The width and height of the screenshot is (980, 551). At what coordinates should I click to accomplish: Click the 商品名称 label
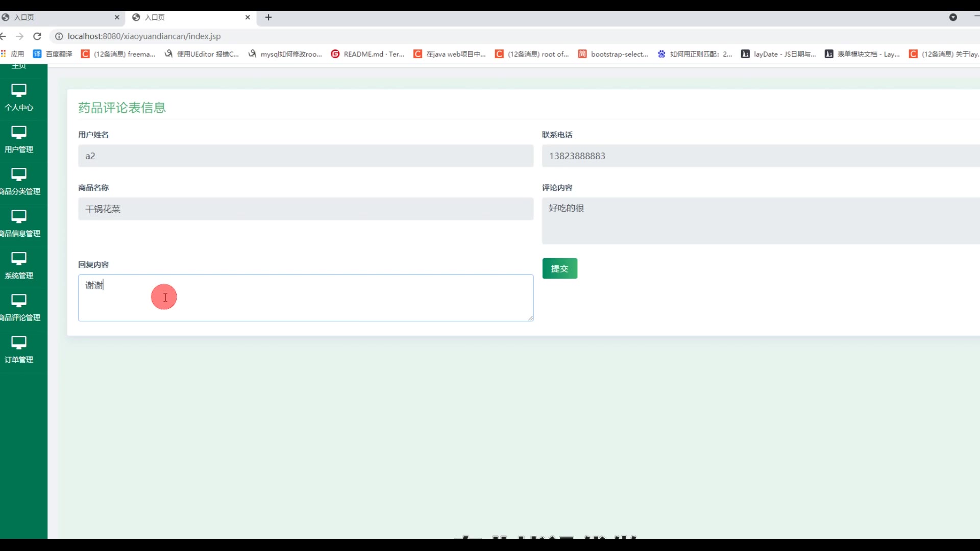(x=93, y=188)
